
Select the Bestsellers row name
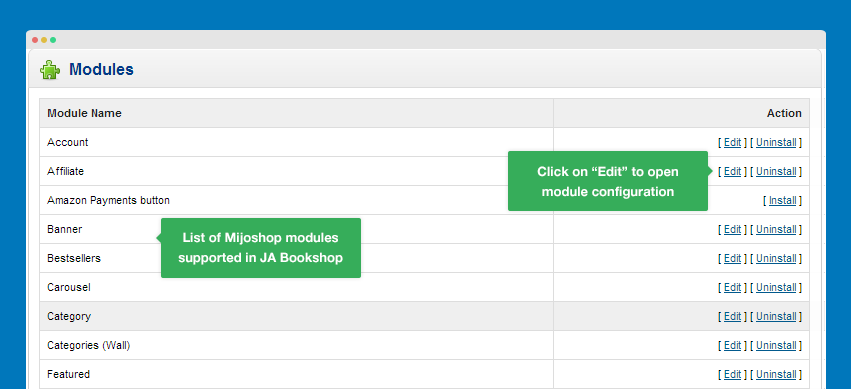point(74,258)
